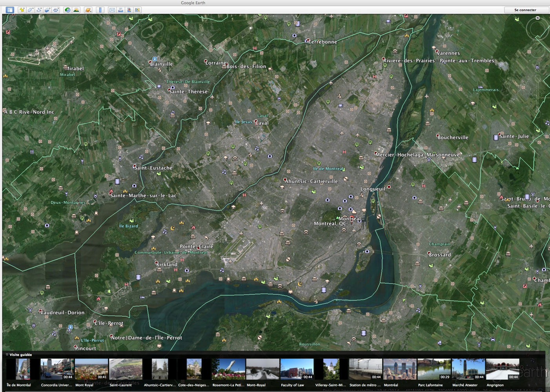Select the Add Path tool
This screenshot has width=550, height=392.
(x=39, y=10)
